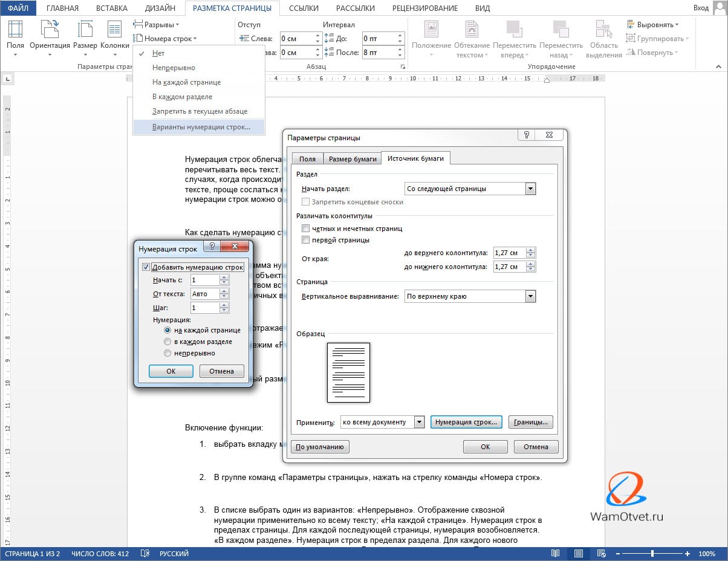Open the Размер paper size menu
The height and width of the screenshot is (561, 728).
pos(85,37)
